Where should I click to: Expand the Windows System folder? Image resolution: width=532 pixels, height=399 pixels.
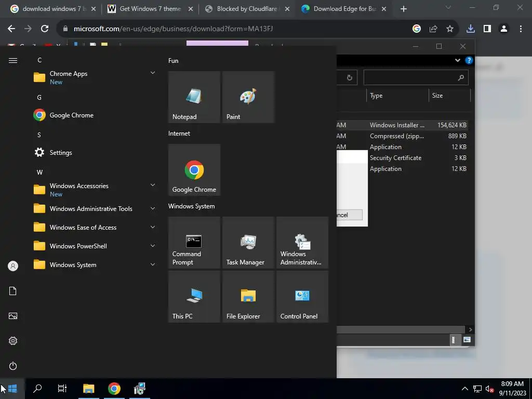pos(153,264)
